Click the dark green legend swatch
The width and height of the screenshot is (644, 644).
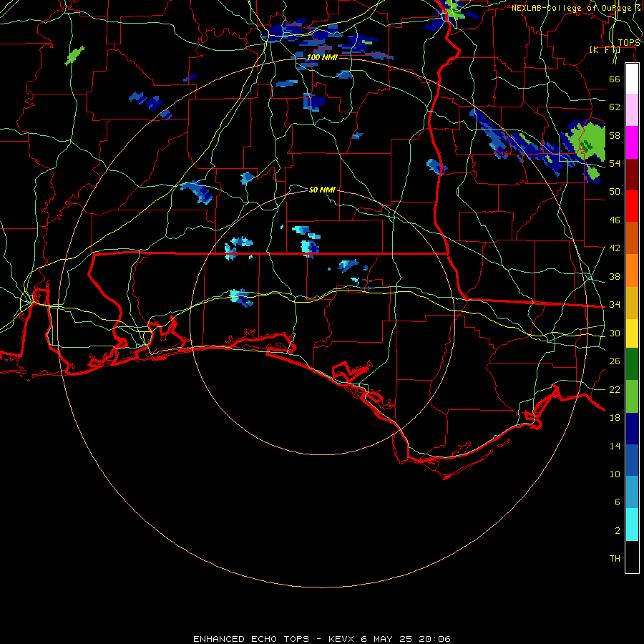(x=632, y=364)
